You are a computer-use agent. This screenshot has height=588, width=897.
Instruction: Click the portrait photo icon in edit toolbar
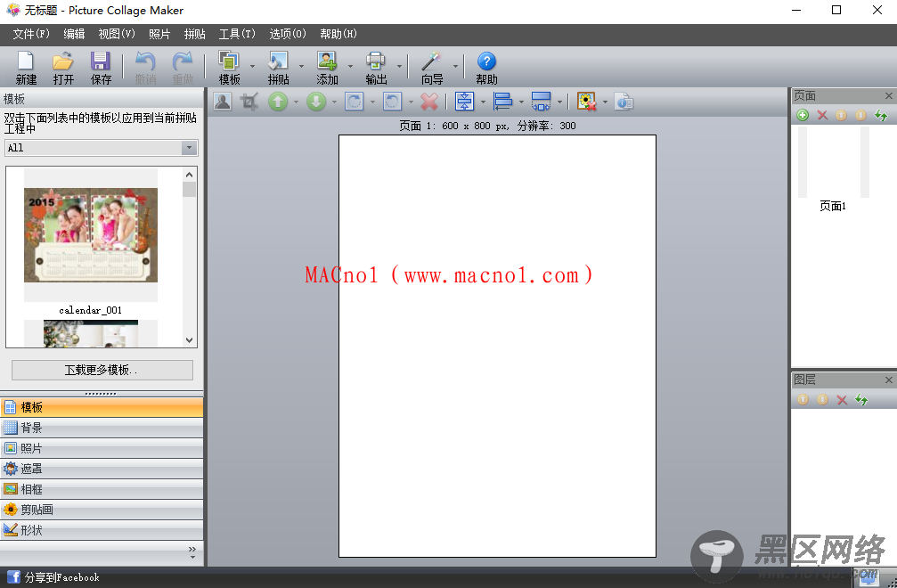pyautogui.click(x=223, y=102)
